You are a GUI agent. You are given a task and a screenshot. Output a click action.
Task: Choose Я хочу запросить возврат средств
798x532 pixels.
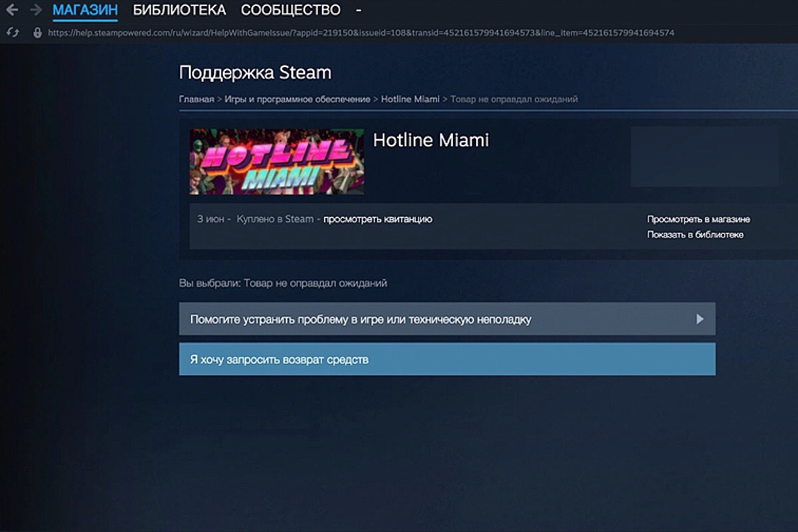point(447,359)
